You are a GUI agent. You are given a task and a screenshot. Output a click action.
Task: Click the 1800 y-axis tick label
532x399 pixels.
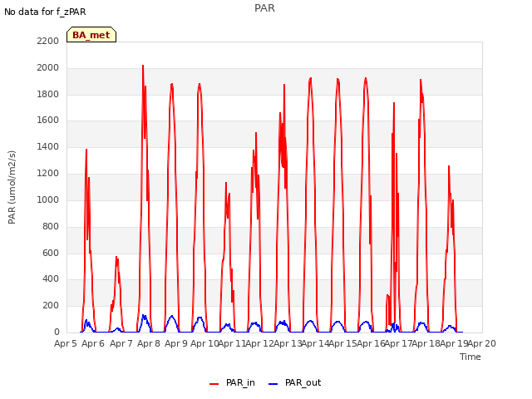click(x=48, y=94)
